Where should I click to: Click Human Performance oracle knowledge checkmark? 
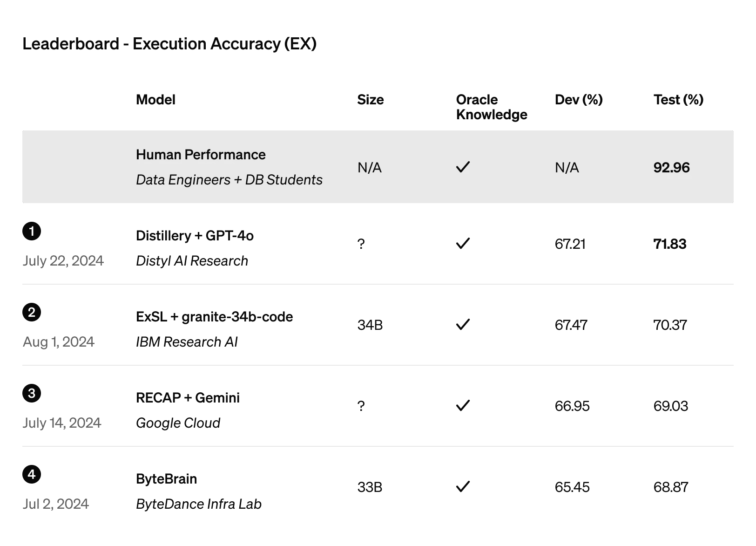click(x=463, y=167)
